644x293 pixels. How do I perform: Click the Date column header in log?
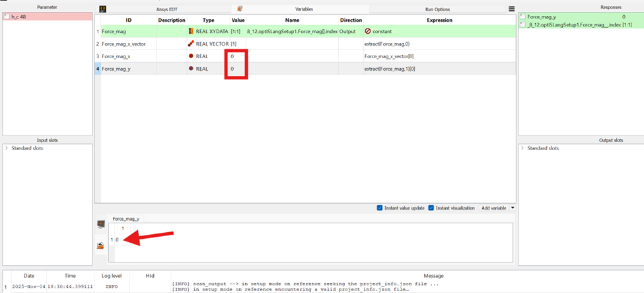click(29, 276)
